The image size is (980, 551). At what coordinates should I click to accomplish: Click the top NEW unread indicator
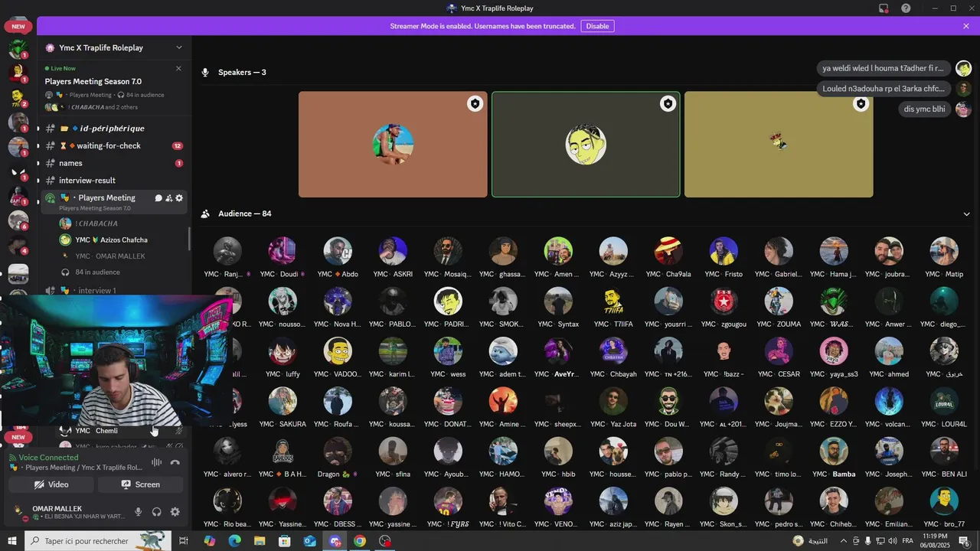[x=18, y=26]
